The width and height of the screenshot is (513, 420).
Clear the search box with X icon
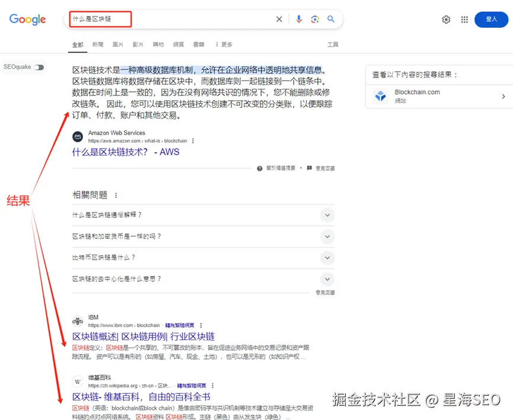[279, 20]
